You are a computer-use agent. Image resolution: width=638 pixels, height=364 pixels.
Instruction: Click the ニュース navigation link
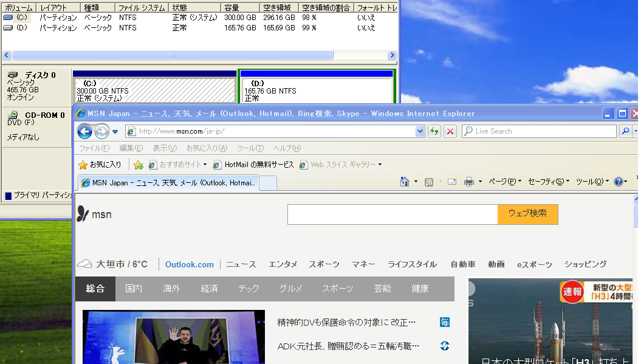(x=241, y=264)
